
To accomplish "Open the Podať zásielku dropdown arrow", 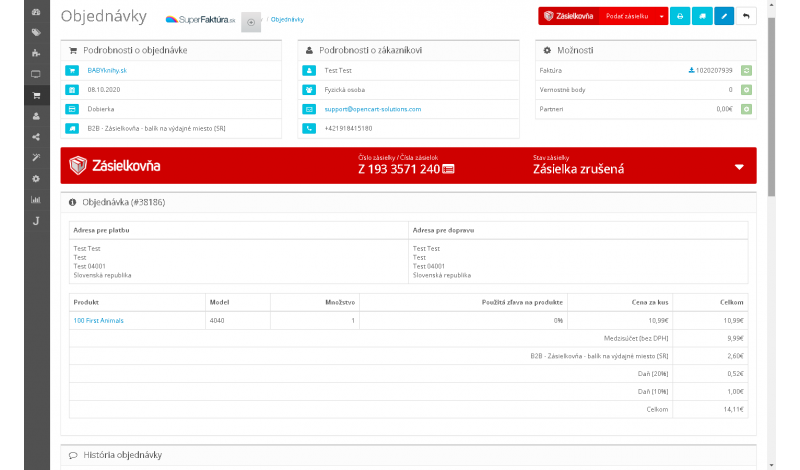I will [x=662, y=16].
